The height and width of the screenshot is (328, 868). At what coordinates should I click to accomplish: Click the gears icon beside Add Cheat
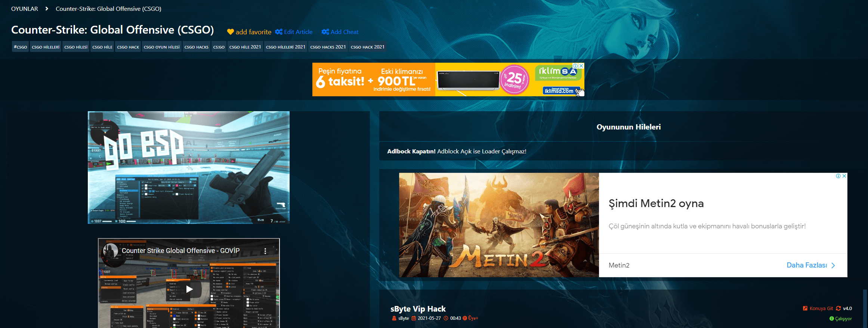point(325,32)
